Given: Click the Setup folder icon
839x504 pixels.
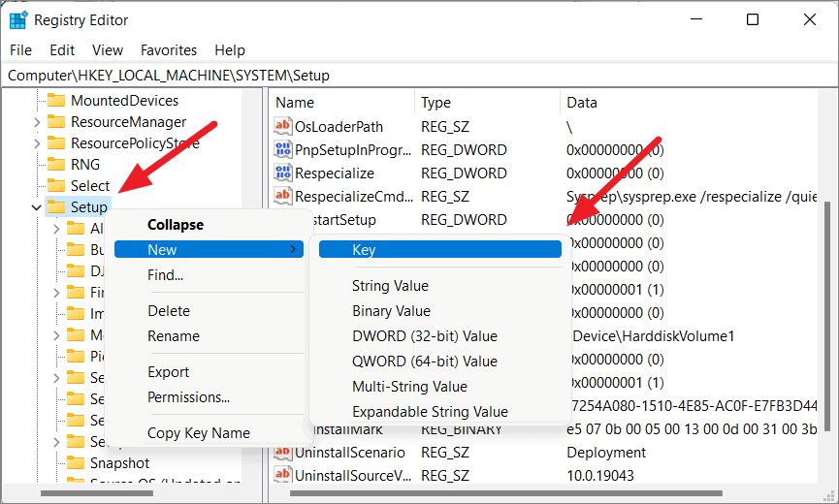Looking at the screenshot, I should click(55, 206).
